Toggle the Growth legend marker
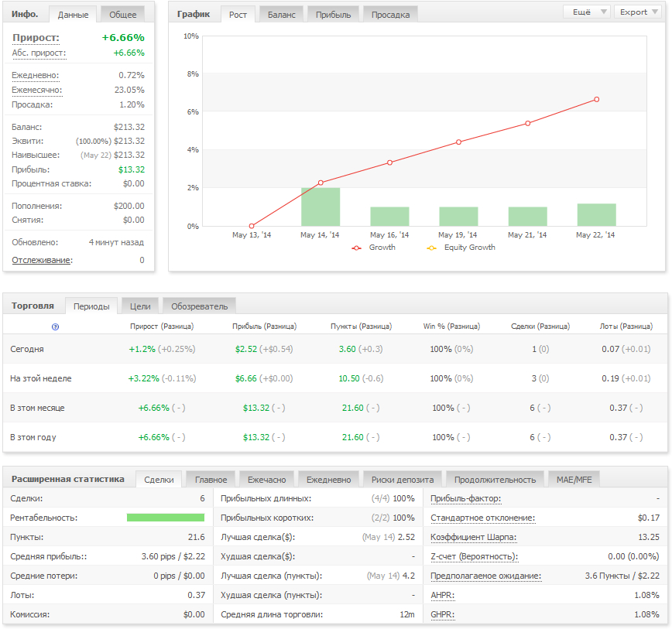This screenshot has height=629, width=672. (356, 248)
